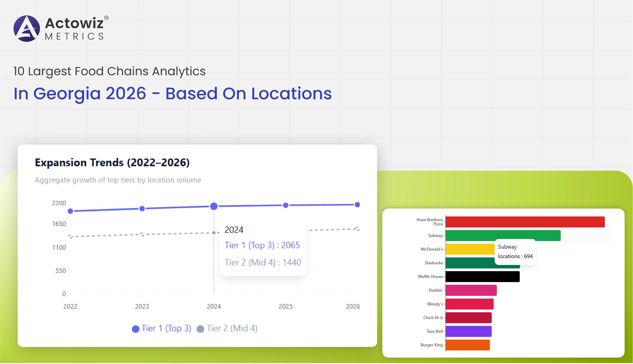Click the Tier 1 legend circle marker

click(135, 329)
